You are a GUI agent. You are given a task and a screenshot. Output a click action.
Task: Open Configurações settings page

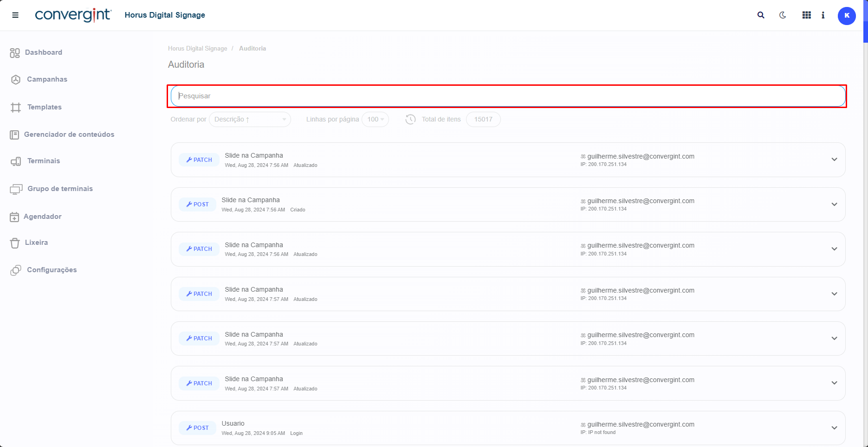52,270
